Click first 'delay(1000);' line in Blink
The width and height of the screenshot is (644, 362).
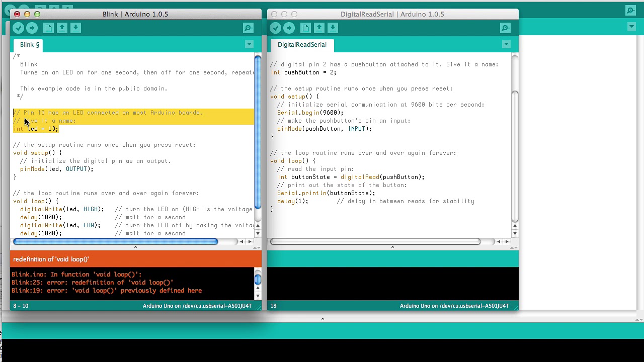(41, 217)
